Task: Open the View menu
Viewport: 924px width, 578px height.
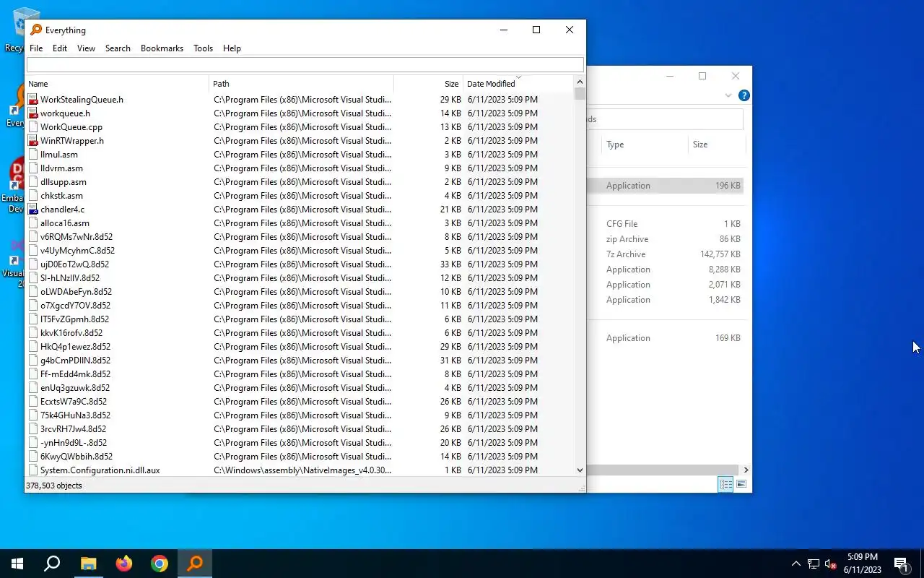Action: (86, 48)
